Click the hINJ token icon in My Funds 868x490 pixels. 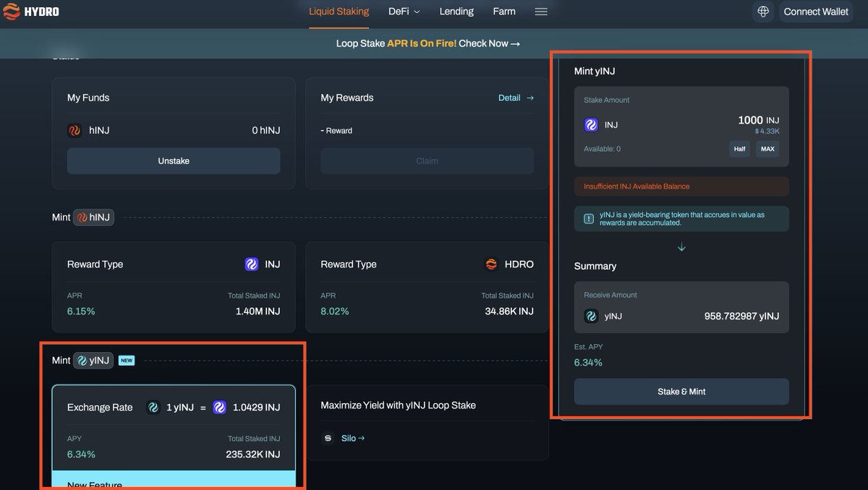click(x=74, y=131)
